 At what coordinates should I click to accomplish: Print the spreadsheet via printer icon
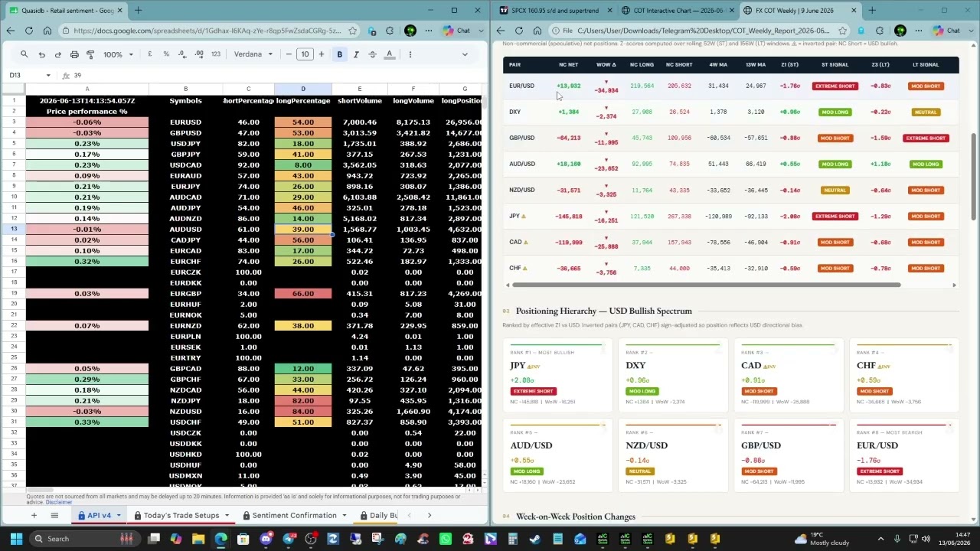coord(74,54)
